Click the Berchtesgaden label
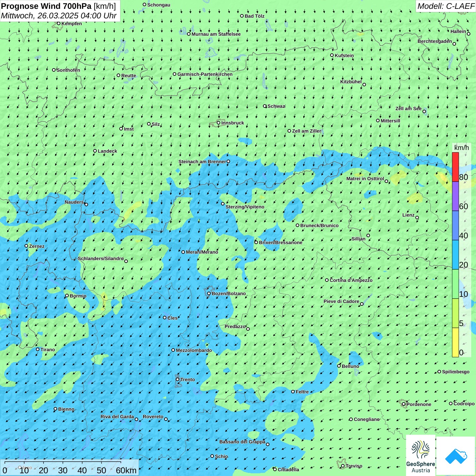The width and height of the screenshot is (476, 476). coord(435,41)
